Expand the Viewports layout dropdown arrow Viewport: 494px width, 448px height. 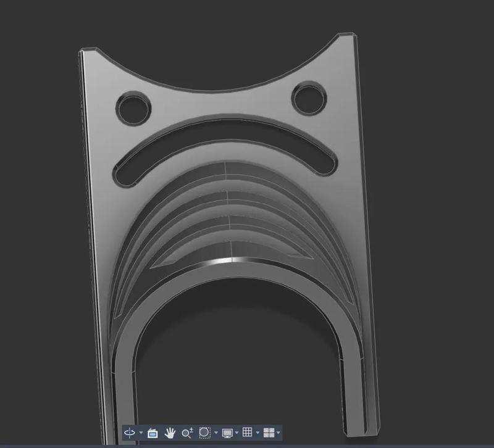coord(278,433)
